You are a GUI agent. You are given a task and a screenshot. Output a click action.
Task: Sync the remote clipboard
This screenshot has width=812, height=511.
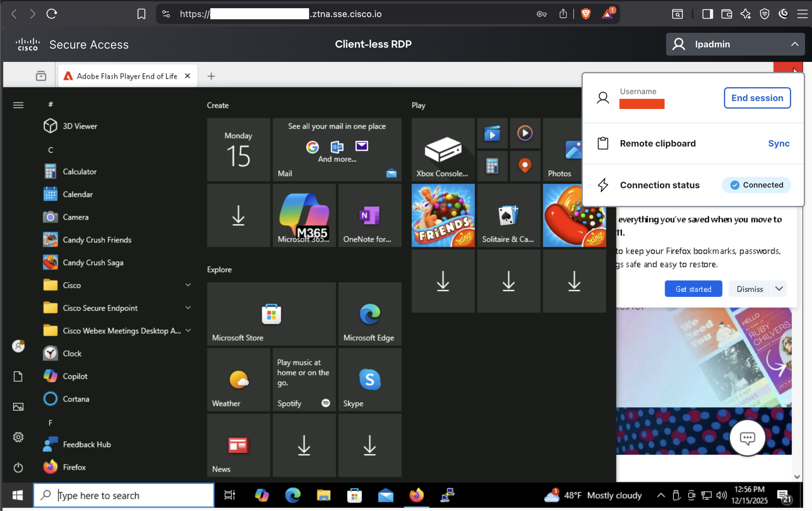[x=779, y=143]
